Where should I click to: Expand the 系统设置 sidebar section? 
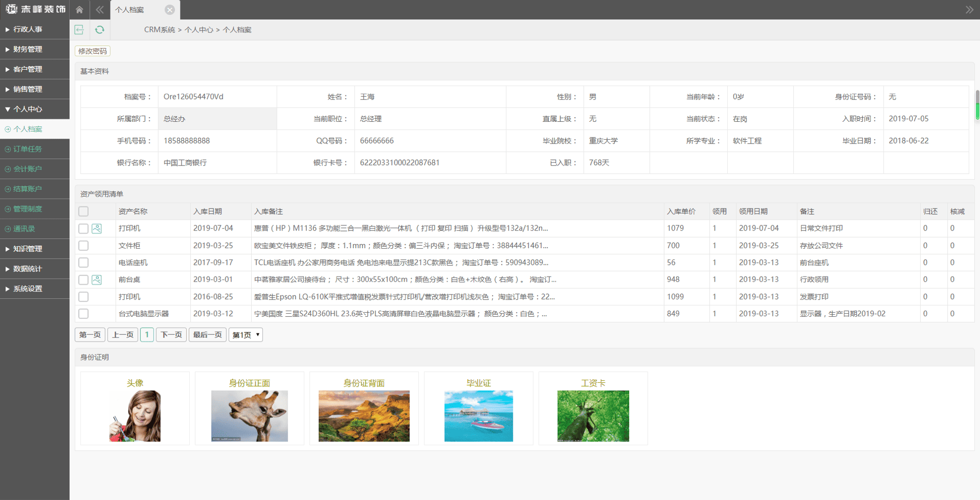(x=35, y=289)
